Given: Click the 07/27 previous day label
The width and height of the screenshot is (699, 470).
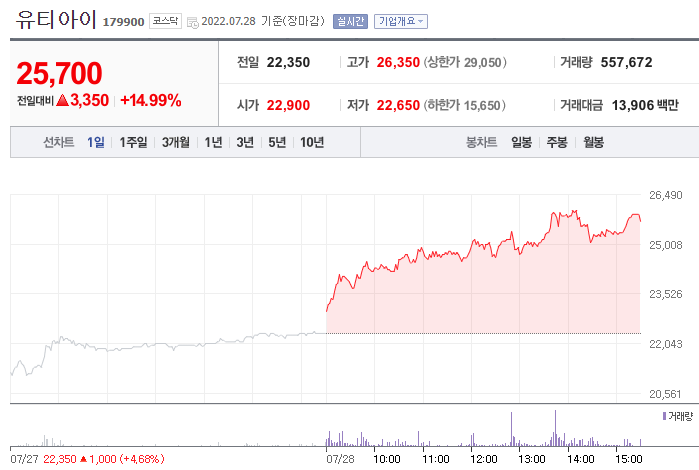Looking at the screenshot, I should tap(25, 459).
